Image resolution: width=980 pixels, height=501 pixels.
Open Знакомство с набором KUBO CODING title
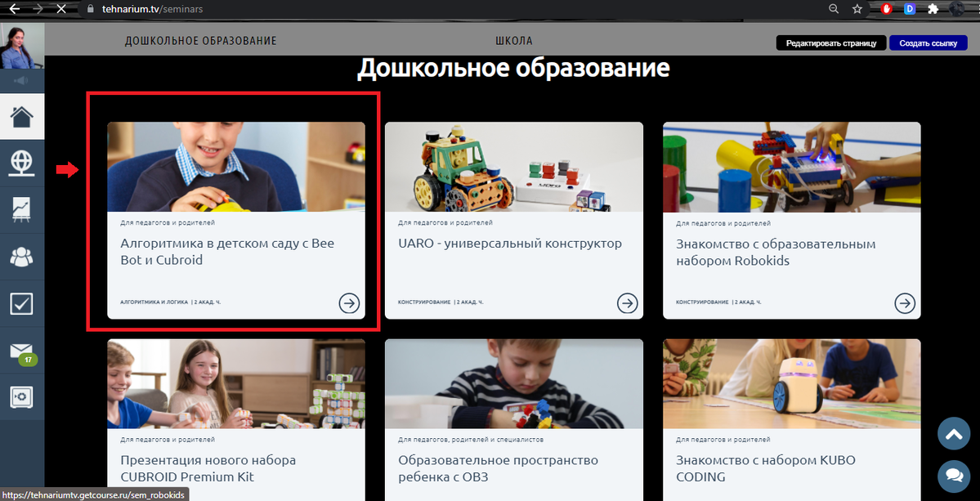tap(766, 468)
